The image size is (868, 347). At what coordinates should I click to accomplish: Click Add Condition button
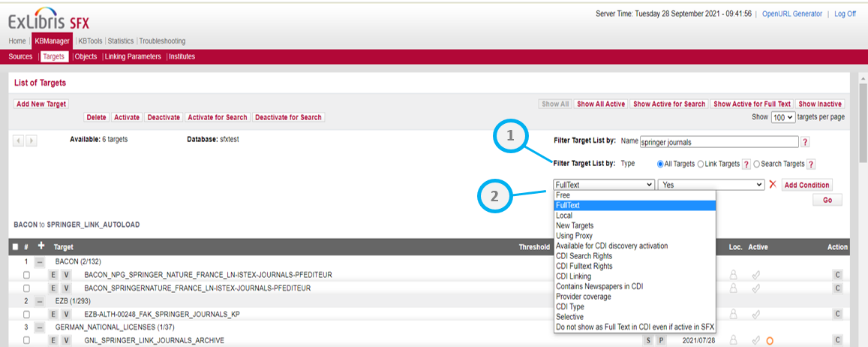[806, 185]
